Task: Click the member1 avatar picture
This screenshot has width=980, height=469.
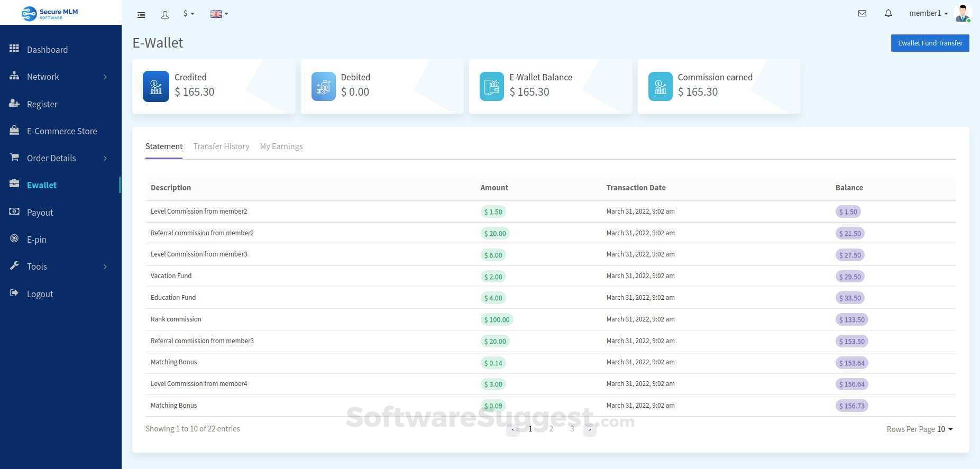Action: [963, 13]
